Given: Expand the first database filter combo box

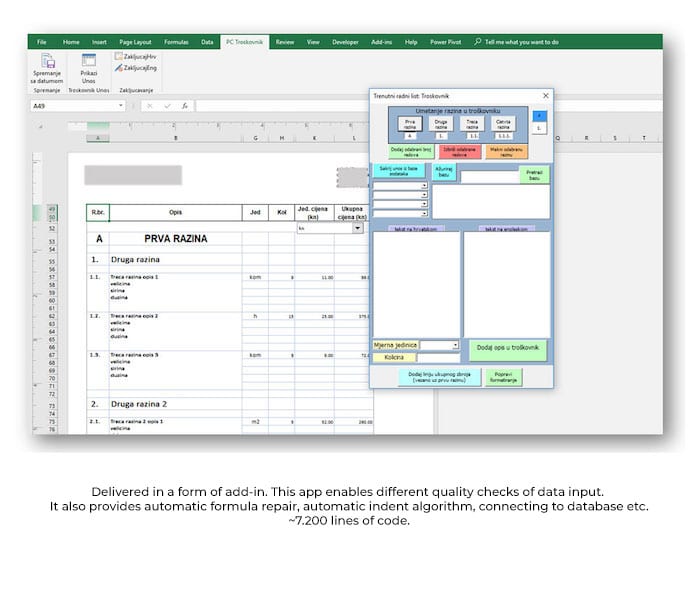Looking at the screenshot, I should (x=424, y=185).
